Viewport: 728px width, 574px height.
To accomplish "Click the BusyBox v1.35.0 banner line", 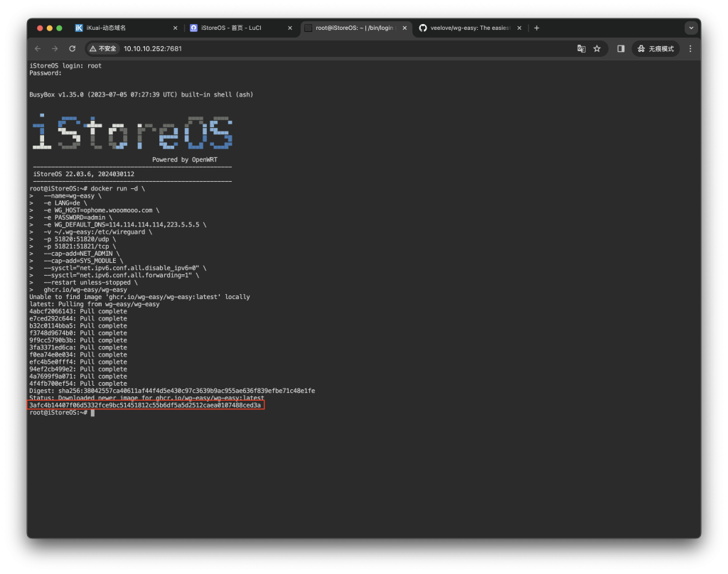I will click(141, 94).
